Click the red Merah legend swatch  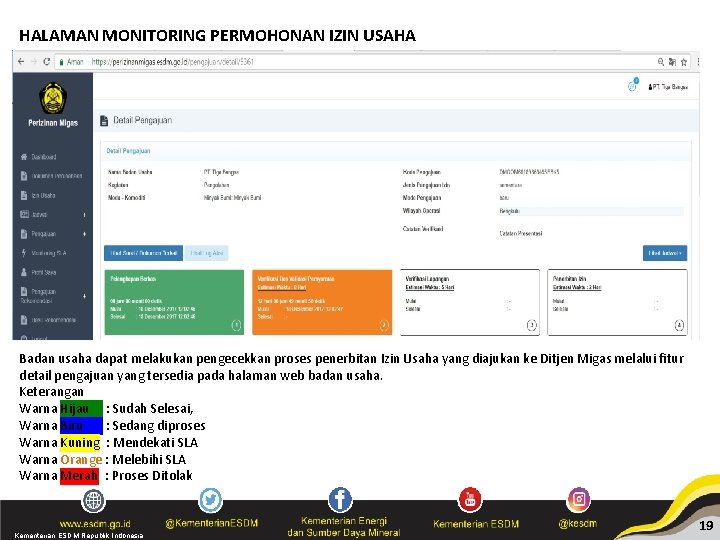point(79,476)
